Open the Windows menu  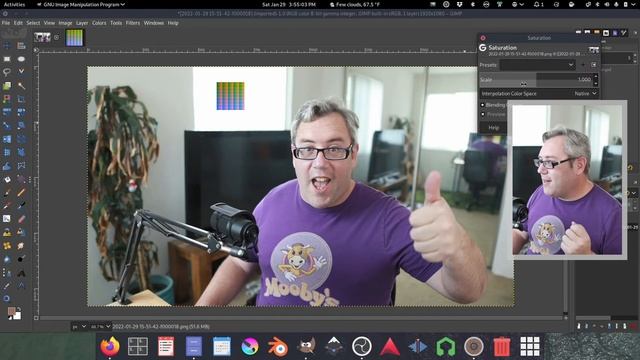tap(153, 23)
